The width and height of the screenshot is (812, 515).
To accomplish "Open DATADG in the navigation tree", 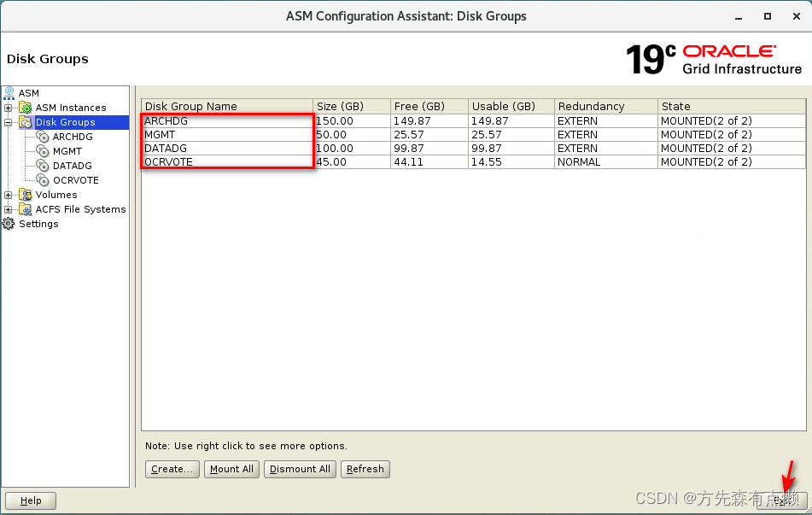I will pyautogui.click(x=73, y=166).
